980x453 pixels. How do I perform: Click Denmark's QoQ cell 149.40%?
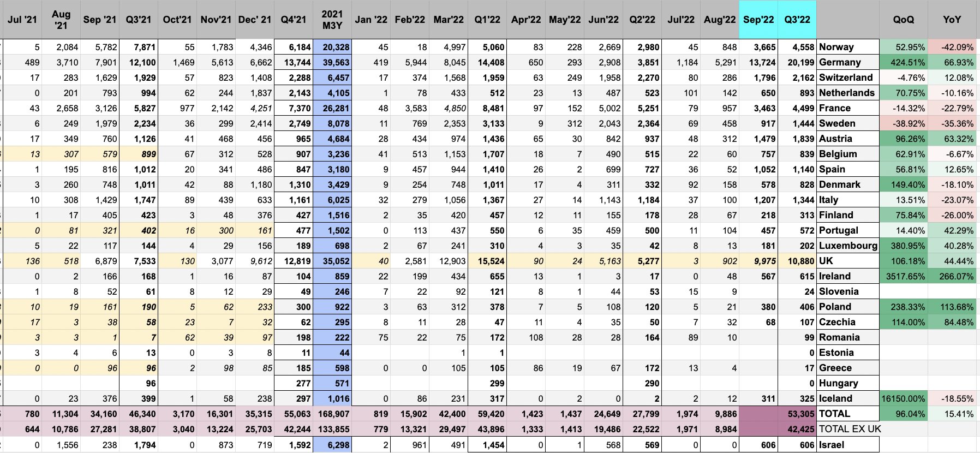[903, 184]
